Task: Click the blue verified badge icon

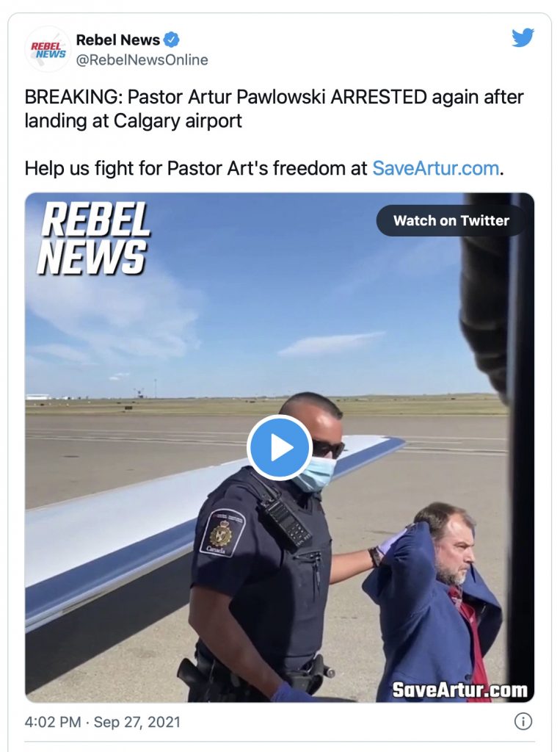Action: 172,40
